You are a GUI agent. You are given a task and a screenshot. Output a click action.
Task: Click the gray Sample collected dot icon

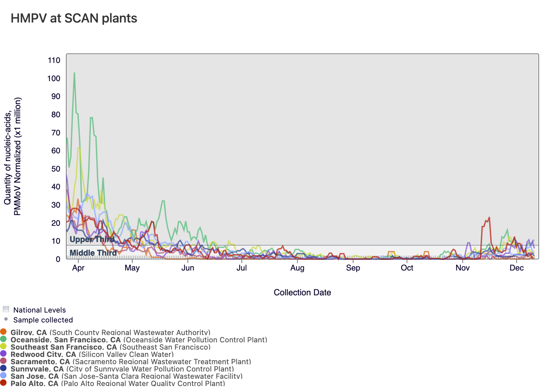tap(6, 319)
